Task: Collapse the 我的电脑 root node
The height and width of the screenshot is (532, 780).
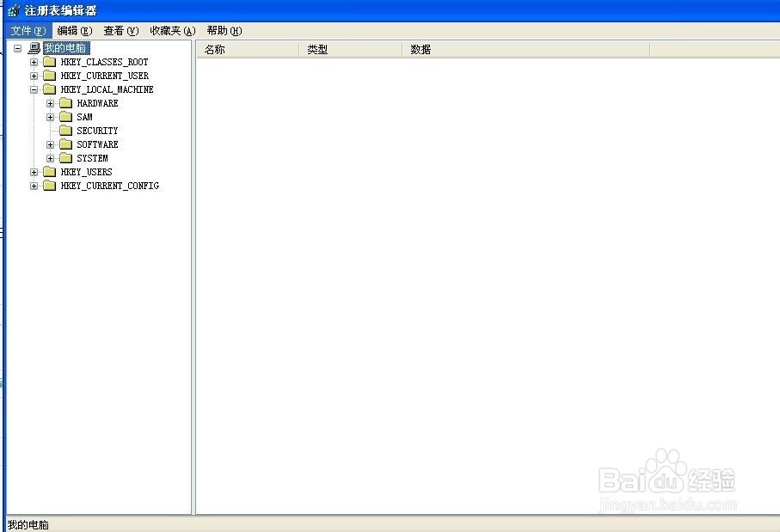Action: pyautogui.click(x=18, y=48)
